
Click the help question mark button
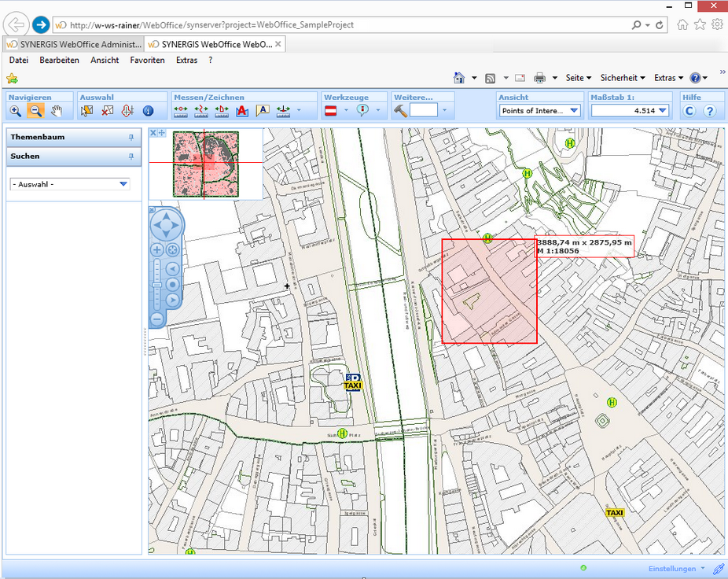tap(709, 111)
